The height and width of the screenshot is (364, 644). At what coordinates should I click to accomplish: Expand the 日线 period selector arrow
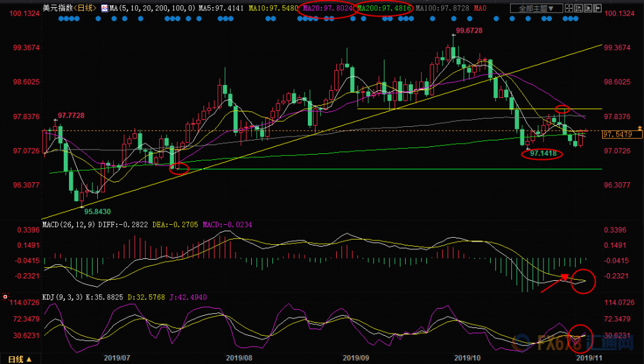click(x=29, y=359)
